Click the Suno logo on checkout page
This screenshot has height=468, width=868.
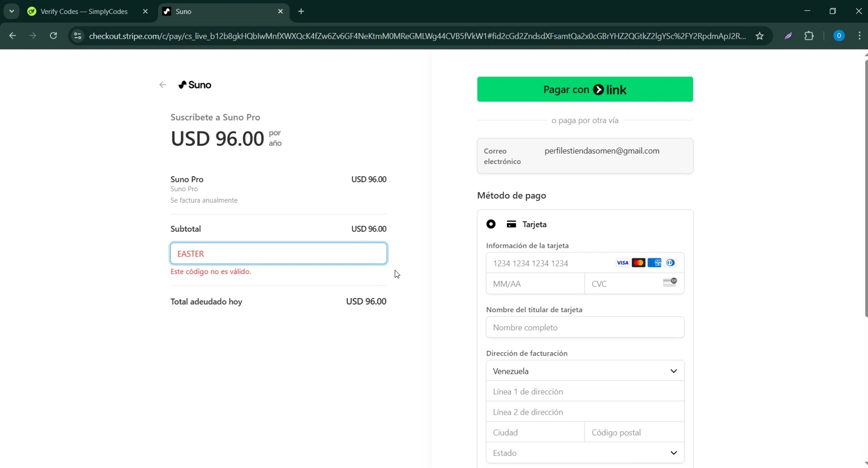[x=195, y=85]
